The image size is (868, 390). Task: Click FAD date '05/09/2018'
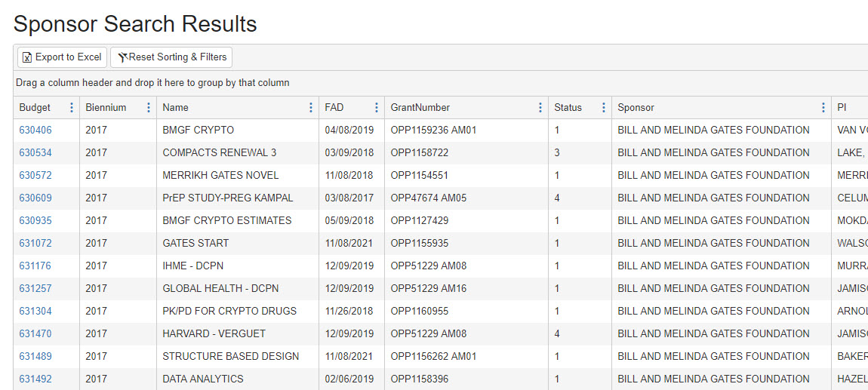(x=349, y=221)
